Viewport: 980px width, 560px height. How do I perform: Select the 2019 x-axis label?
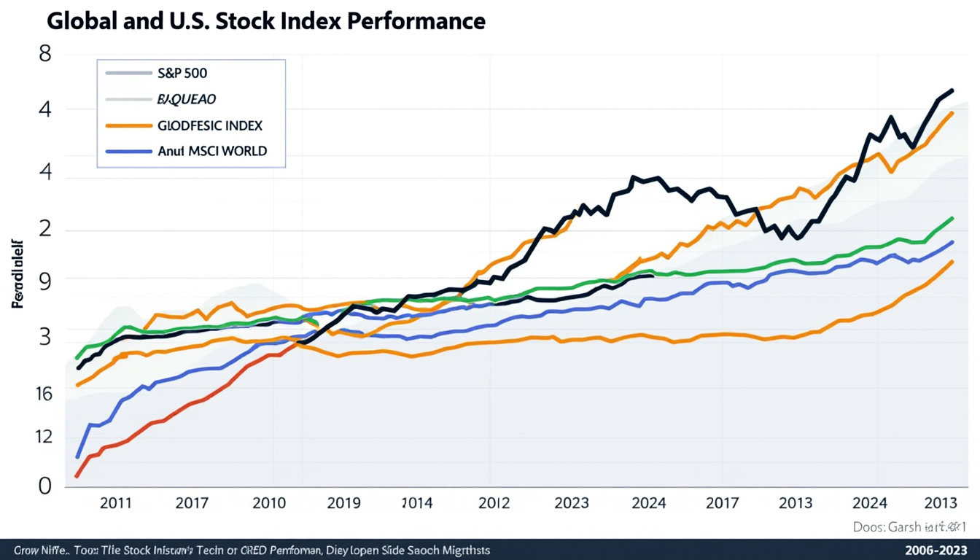point(344,503)
